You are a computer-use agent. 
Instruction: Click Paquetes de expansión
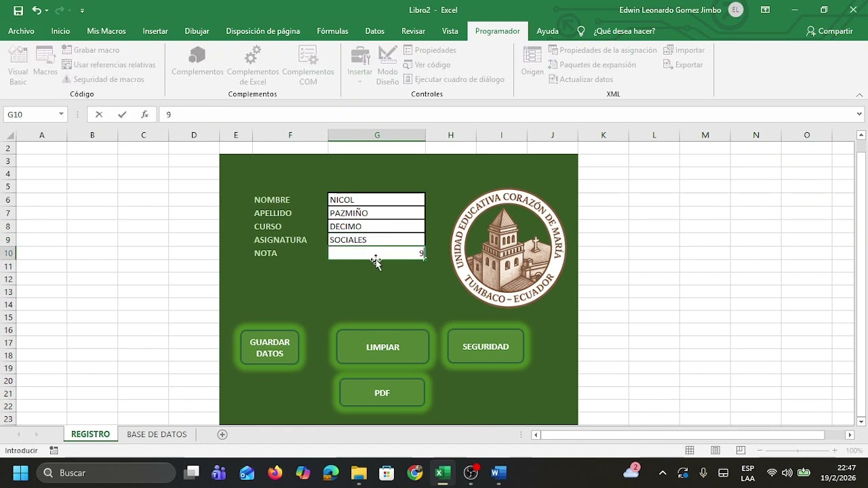tap(592, 65)
